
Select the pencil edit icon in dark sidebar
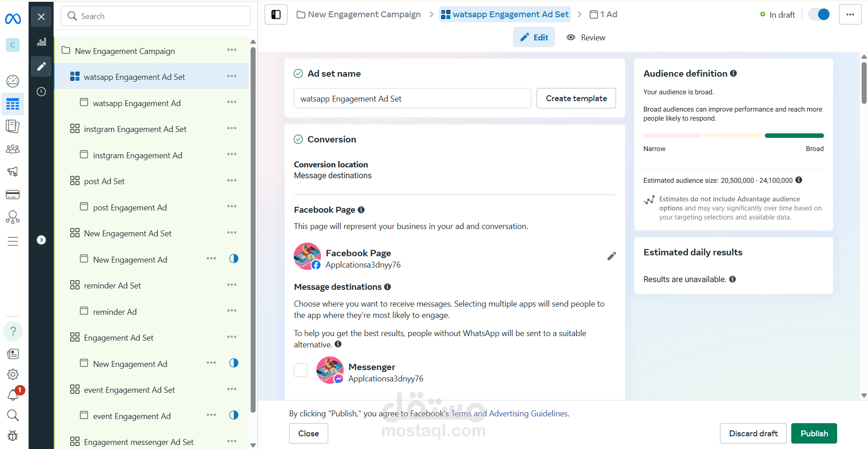tap(41, 67)
